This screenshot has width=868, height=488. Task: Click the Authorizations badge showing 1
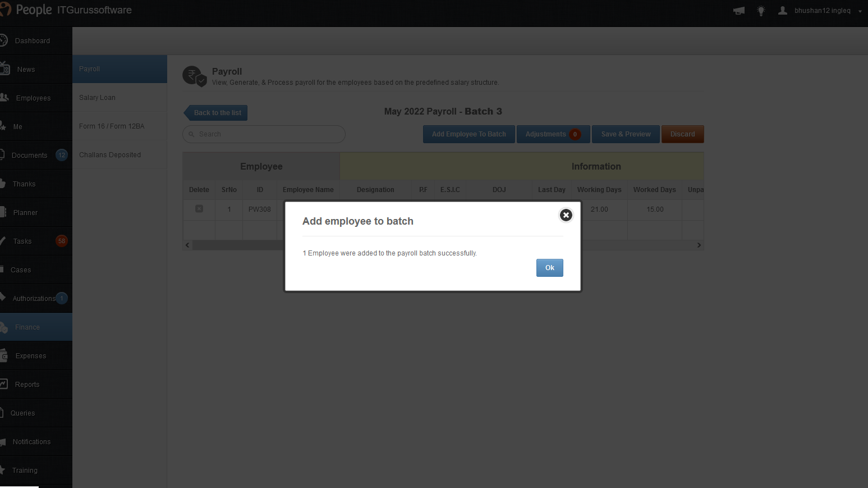pyautogui.click(x=62, y=298)
